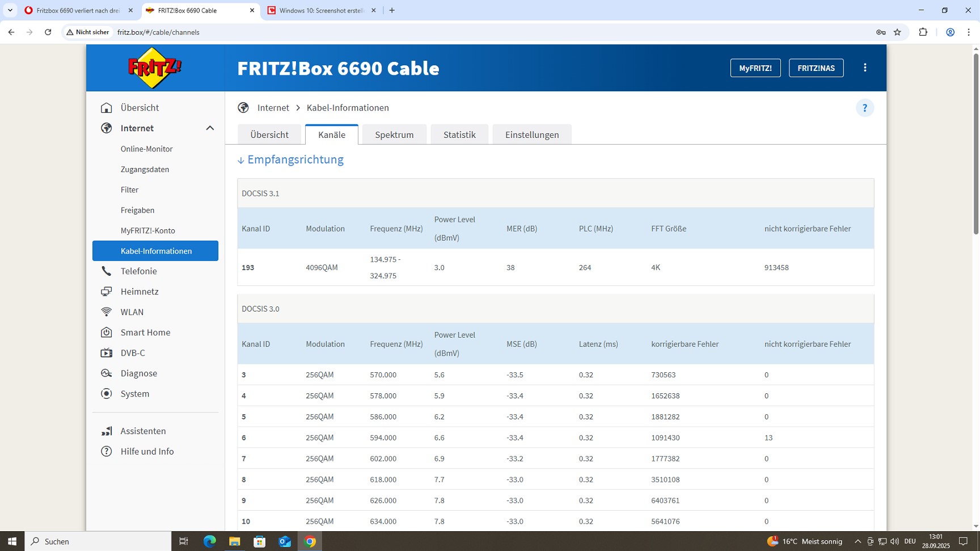Switch to the Übersicht tab
Viewport: 980px width, 551px height.
point(269,134)
